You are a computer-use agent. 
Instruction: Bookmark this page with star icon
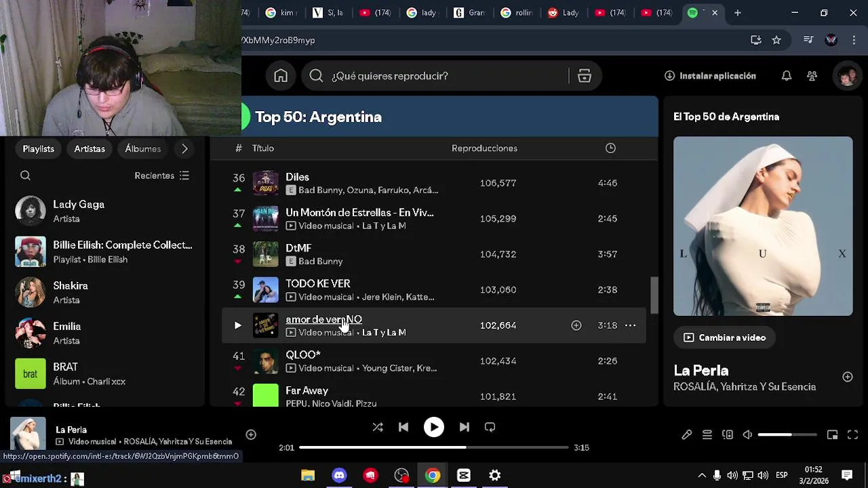(x=776, y=40)
